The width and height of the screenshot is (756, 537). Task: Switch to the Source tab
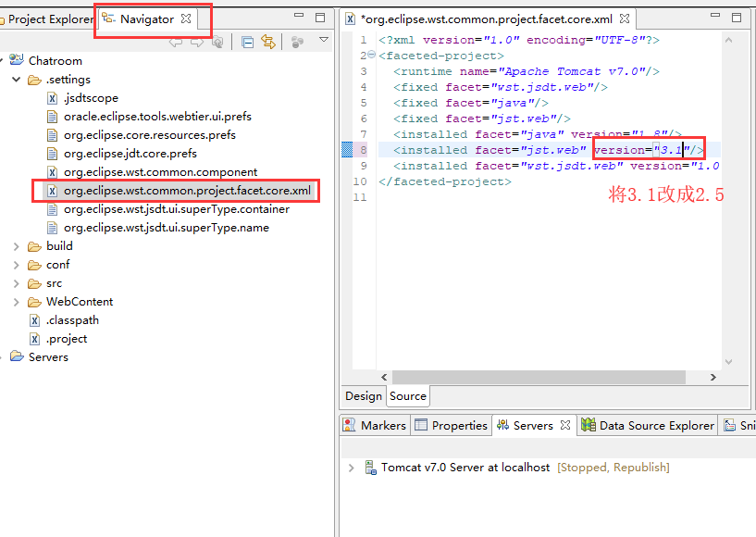(408, 396)
